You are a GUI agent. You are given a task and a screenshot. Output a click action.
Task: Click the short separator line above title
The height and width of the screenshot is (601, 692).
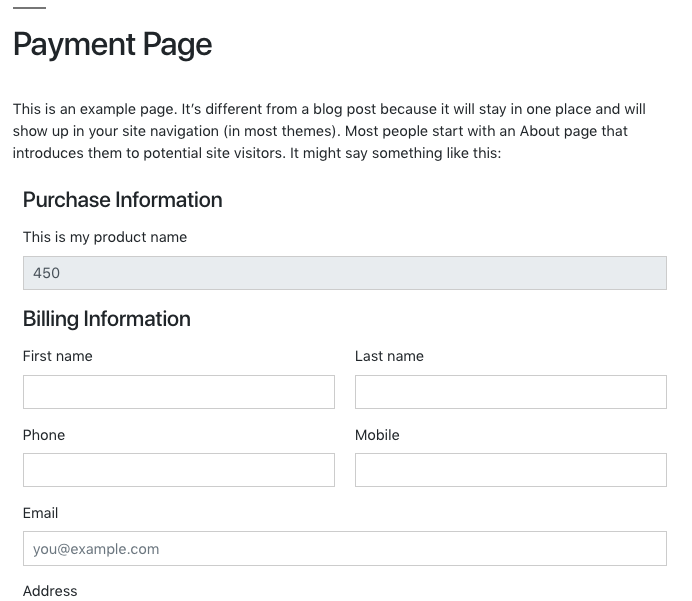(29, 8)
